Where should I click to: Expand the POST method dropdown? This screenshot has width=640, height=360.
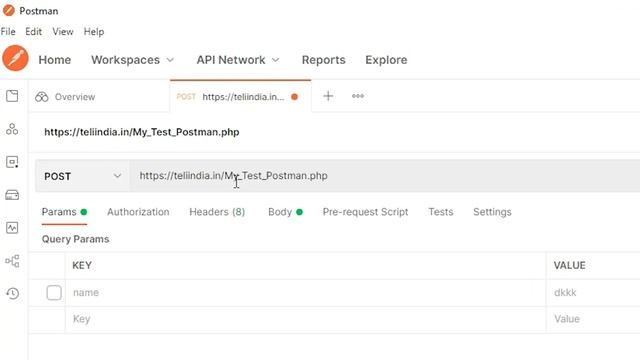[x=82, y=176]
